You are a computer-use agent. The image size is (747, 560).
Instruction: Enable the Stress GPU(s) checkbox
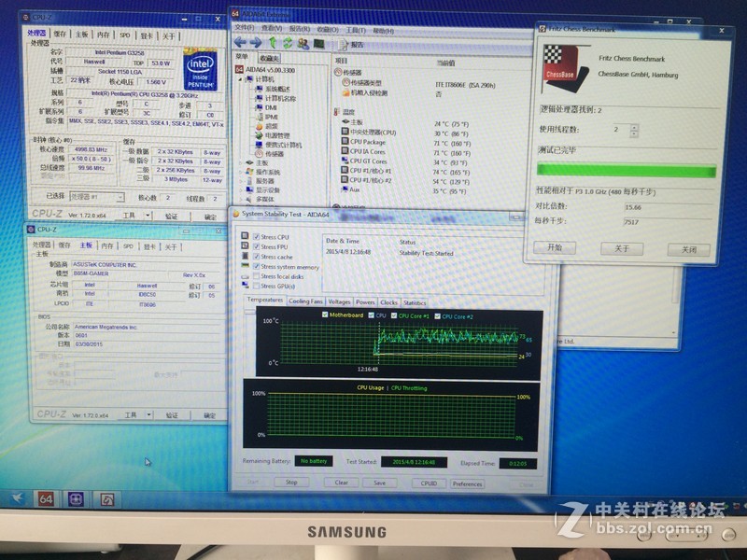tap(256, 287)
